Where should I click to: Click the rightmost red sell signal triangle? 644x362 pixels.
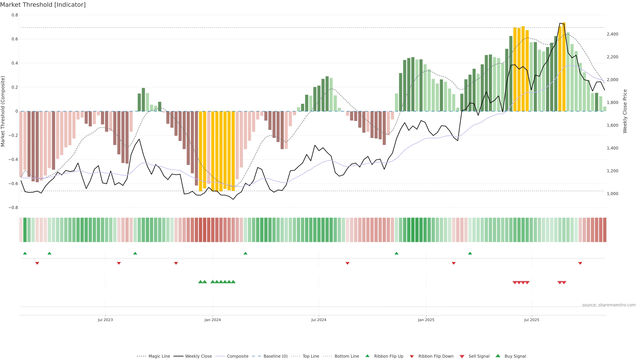click(x=564, y=283)
